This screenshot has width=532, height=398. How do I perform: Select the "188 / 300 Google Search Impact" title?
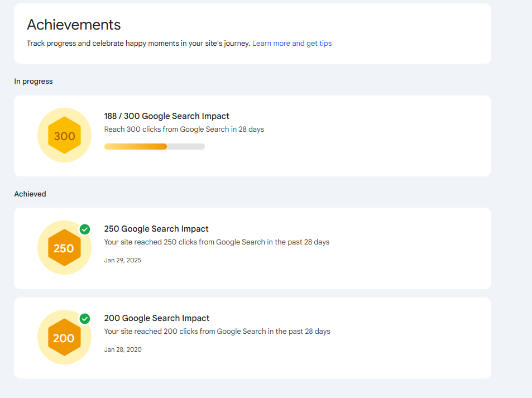(x=166, y=116)
